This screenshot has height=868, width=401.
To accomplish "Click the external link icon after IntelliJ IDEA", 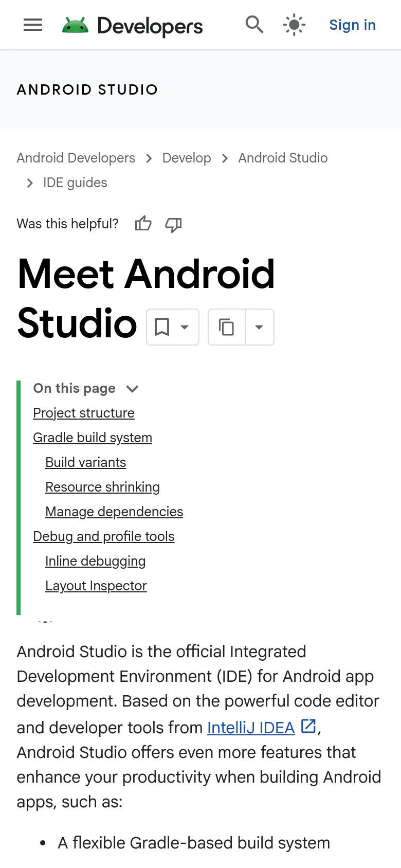I will point(308,726).
